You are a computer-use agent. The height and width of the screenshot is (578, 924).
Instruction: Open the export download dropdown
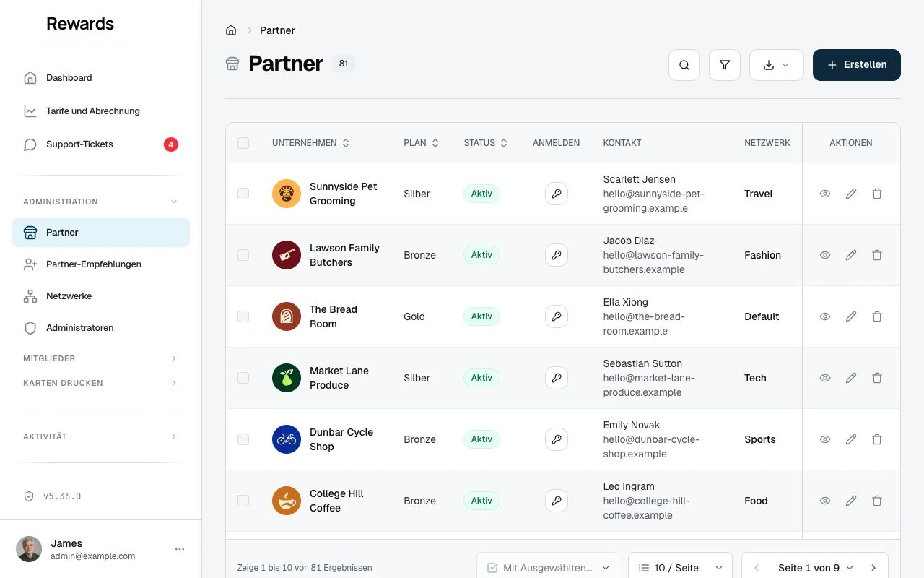777,65
